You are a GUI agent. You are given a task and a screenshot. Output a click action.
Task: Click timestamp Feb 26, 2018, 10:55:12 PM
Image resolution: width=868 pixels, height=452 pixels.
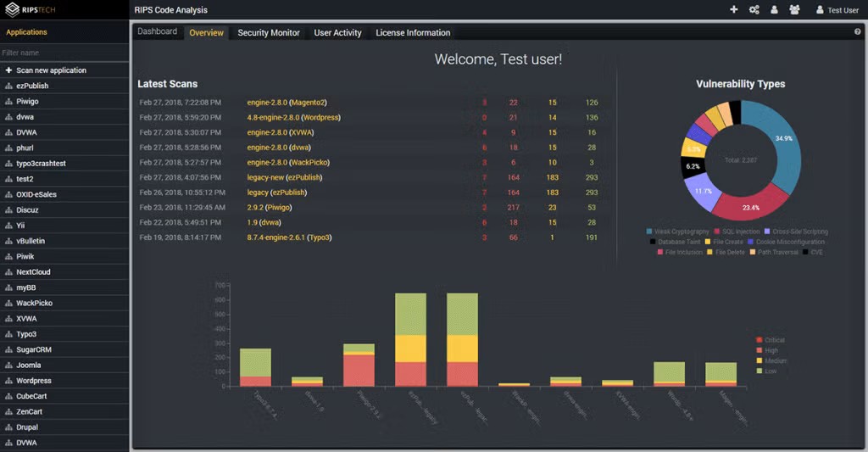[182, 193]
